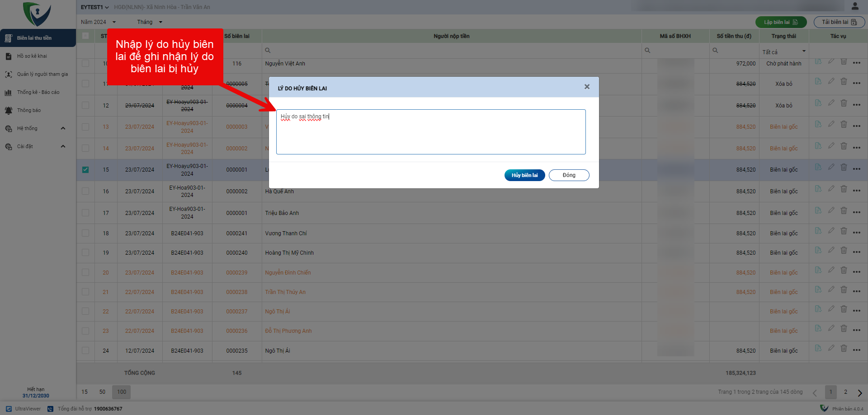This screenshot has width=868, height=415.
Task: Collapse the Hệ thống sidebar section
Action: point(63,128)
